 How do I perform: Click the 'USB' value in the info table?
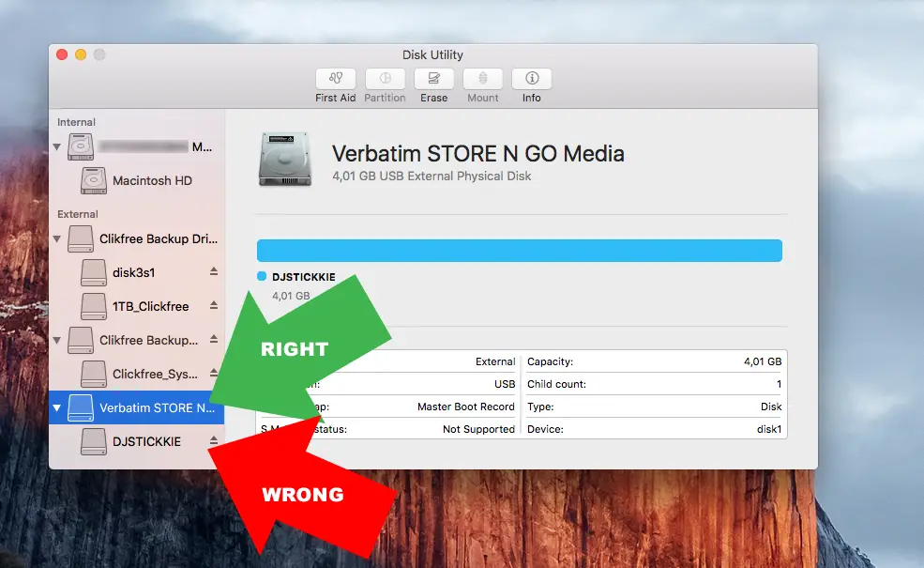(505, 384)
